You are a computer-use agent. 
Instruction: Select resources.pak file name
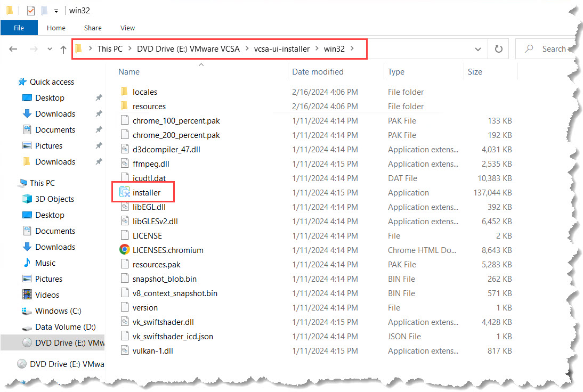click(x=157, y=265)
